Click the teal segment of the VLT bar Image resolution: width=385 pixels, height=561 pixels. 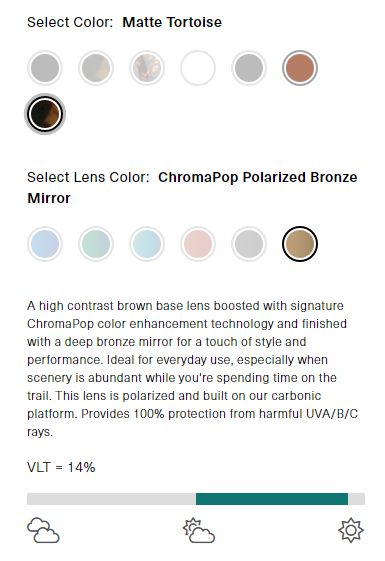[272, 499]
